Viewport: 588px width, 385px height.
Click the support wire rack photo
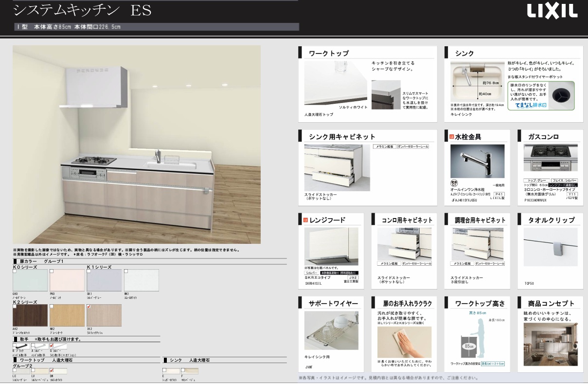(x=331, y=331)
